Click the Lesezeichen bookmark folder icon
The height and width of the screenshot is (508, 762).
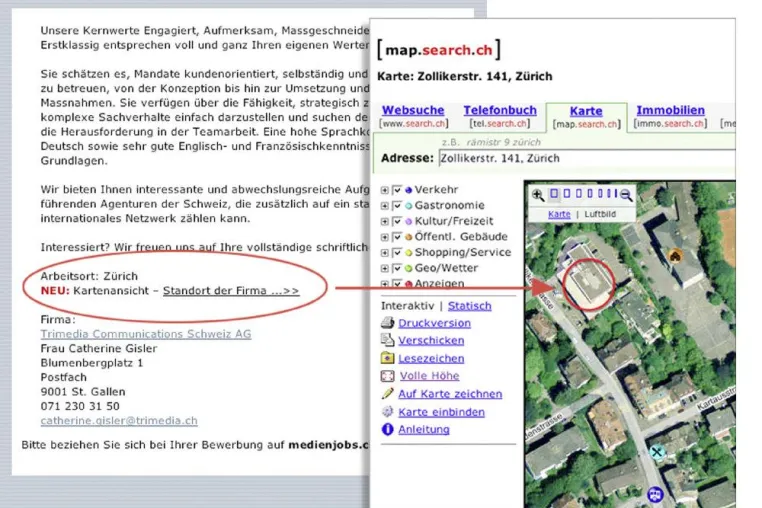pyautogui.click(x=387, y=358)
